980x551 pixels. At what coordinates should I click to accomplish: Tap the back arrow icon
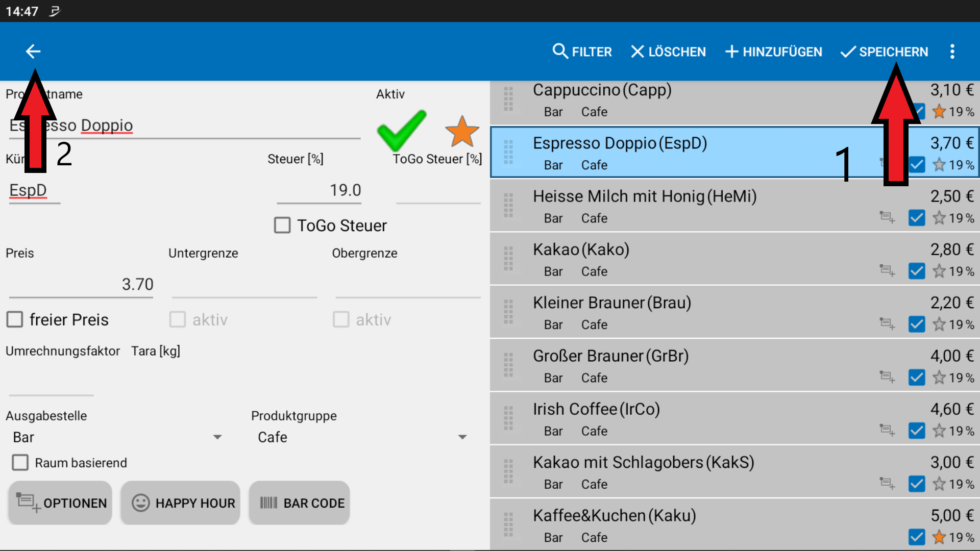(33, 52)
